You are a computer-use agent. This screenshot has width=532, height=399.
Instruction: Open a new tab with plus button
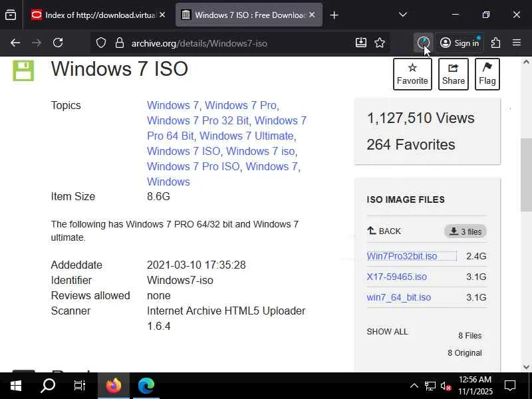334,15
